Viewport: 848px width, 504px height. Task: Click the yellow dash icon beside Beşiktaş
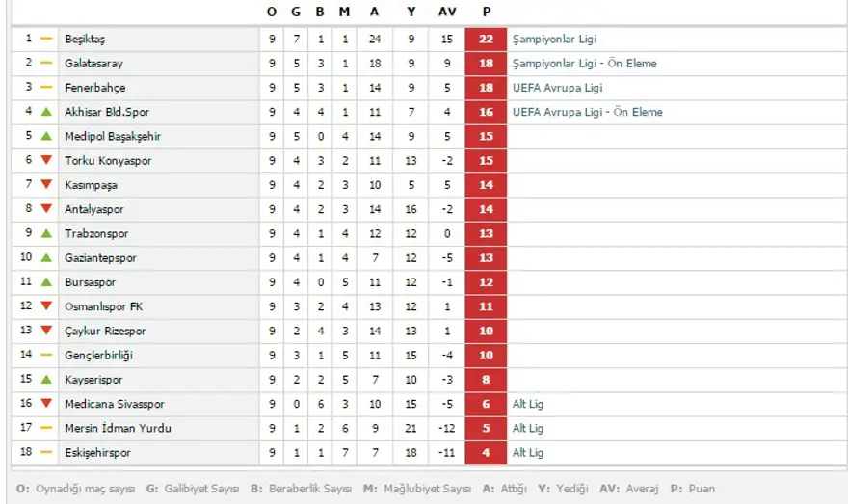tap(45, 39)
